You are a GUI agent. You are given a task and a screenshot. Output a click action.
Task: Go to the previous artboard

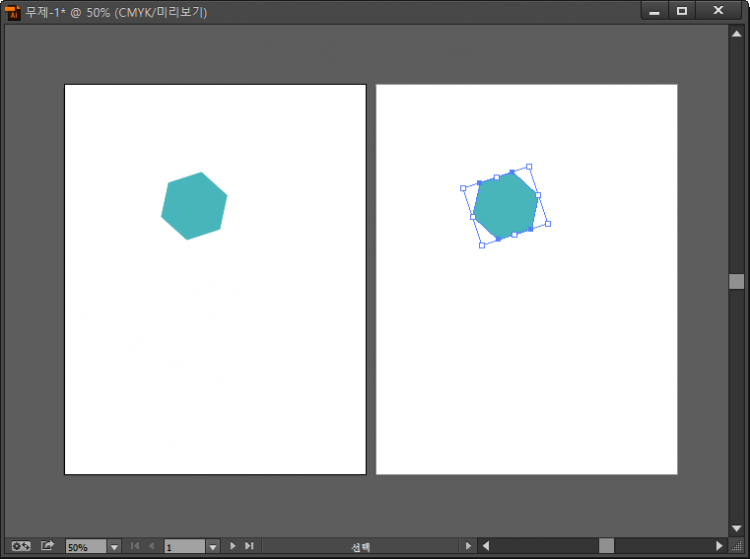coord(151,546)
